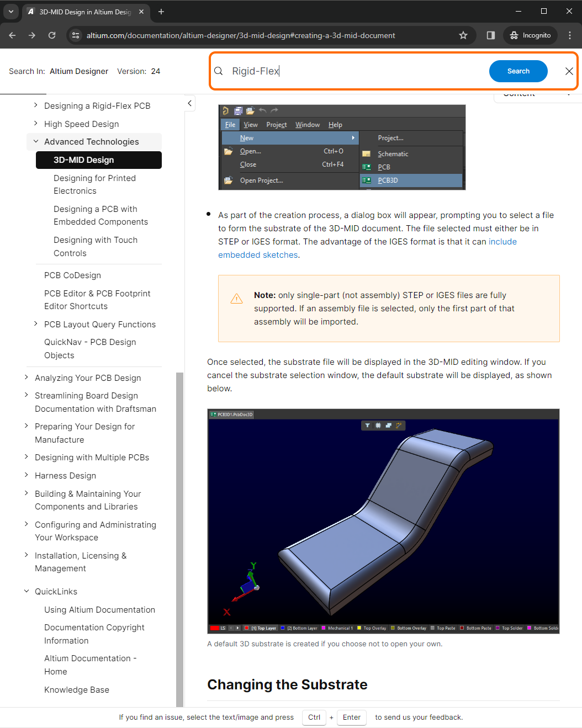Expand Analyzing Your PCB Design
This screenshot has width=582, height=728.
point(26,378)
